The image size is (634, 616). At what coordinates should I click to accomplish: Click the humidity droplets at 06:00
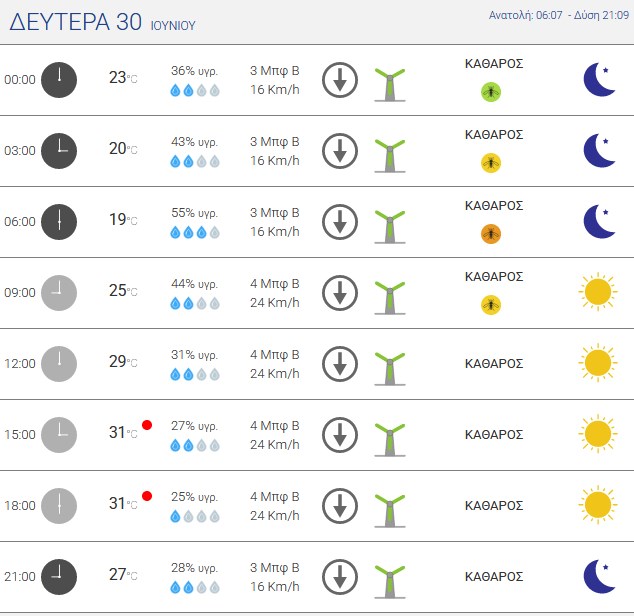tap(195, 233)
